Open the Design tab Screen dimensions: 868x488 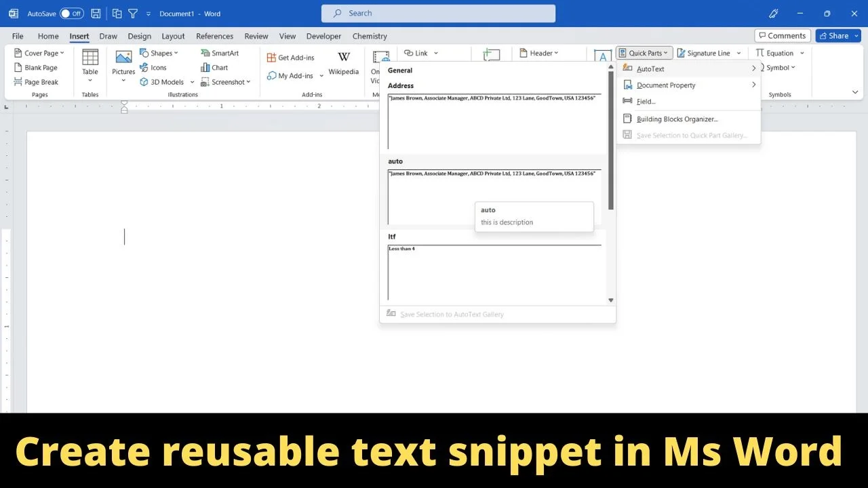pos(140,37)
